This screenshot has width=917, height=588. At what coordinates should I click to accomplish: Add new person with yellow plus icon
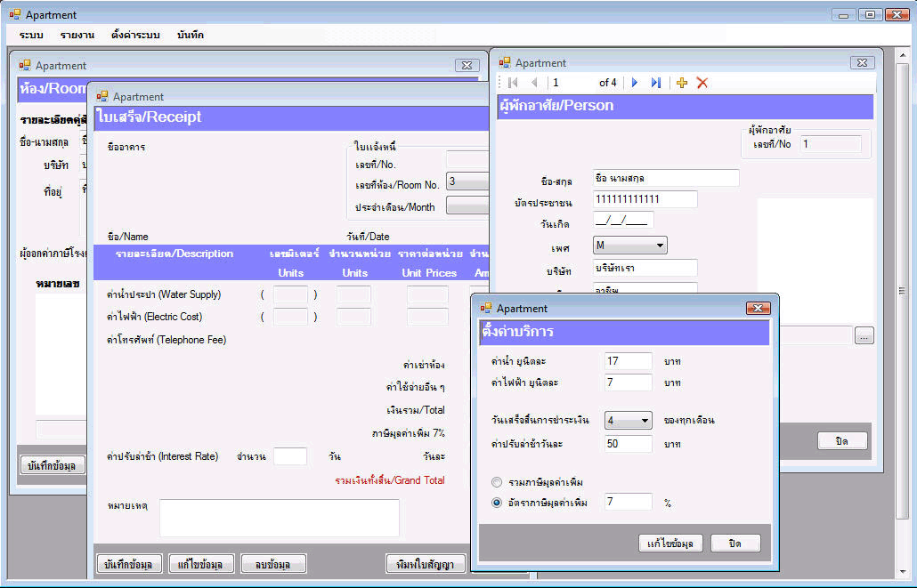point(682,83)
